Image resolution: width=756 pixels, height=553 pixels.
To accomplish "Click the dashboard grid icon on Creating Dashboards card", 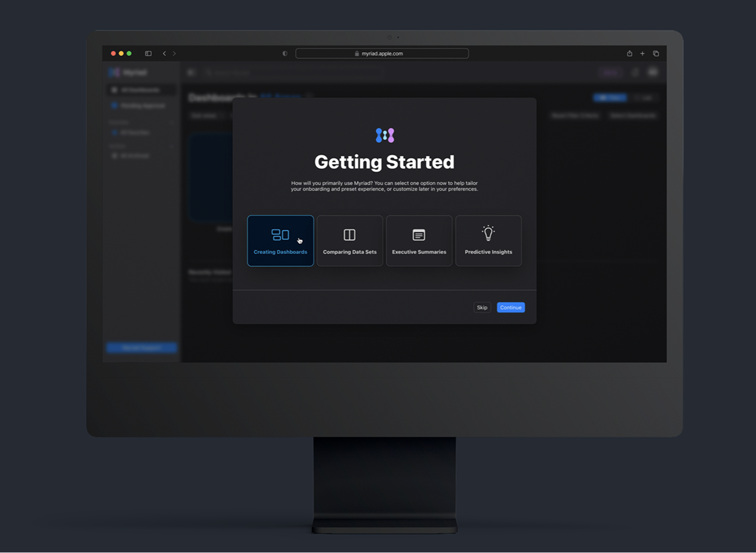I will (280, 233).
